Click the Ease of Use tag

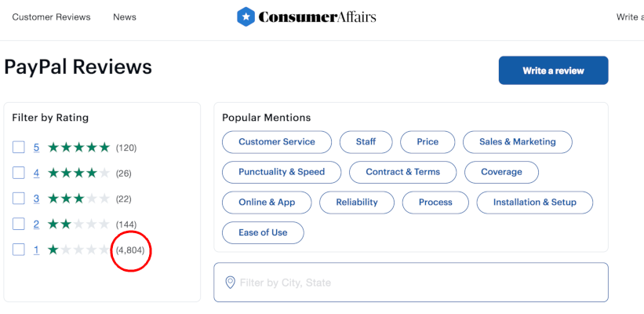click(263, 232)
